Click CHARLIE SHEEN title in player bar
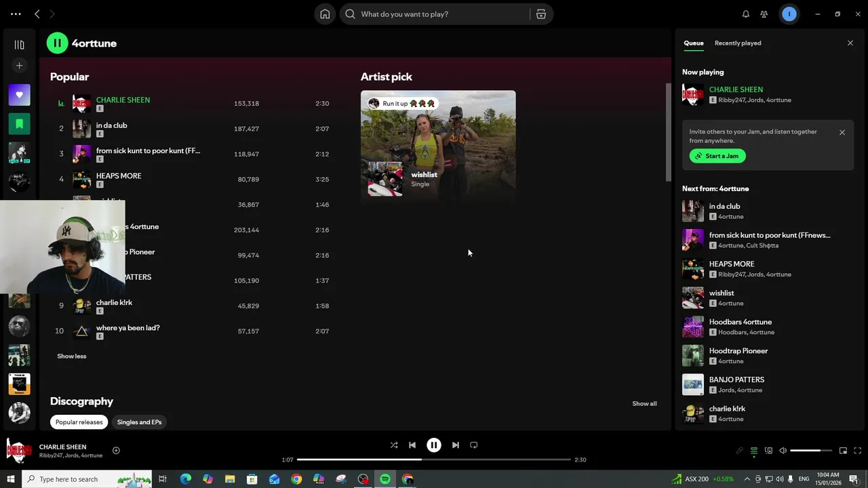The height and width of the screenshot is (488, 868). [62, 447]
